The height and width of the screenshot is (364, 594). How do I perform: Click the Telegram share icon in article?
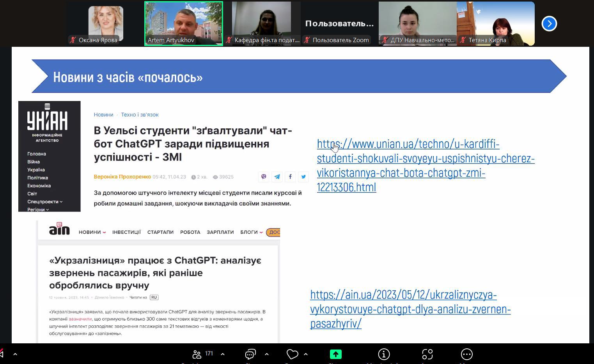click(x=277, y=177)
